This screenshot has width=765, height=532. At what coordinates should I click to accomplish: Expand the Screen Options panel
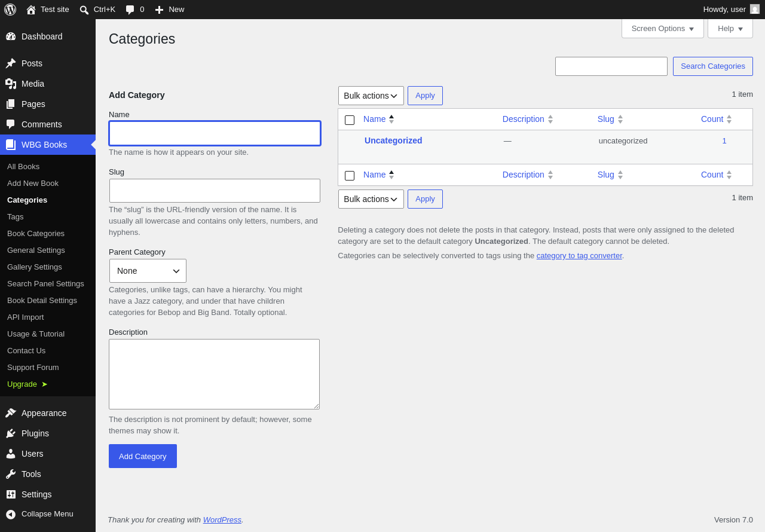(663, 28)
